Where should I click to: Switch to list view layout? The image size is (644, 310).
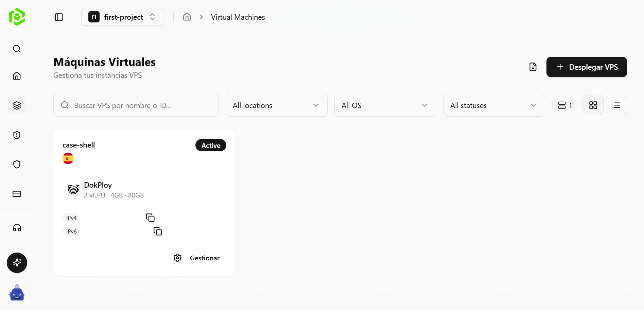pos(616,105)
